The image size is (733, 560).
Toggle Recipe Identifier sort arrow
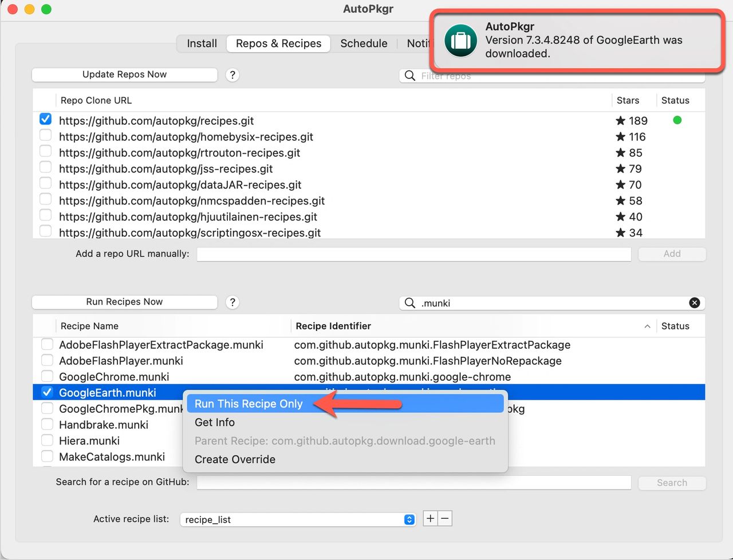pos(647,326)
